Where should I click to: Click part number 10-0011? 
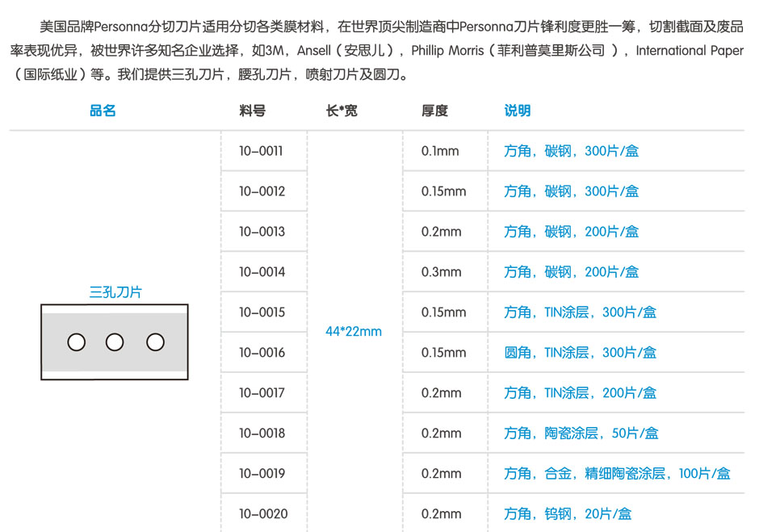[261, 151]
